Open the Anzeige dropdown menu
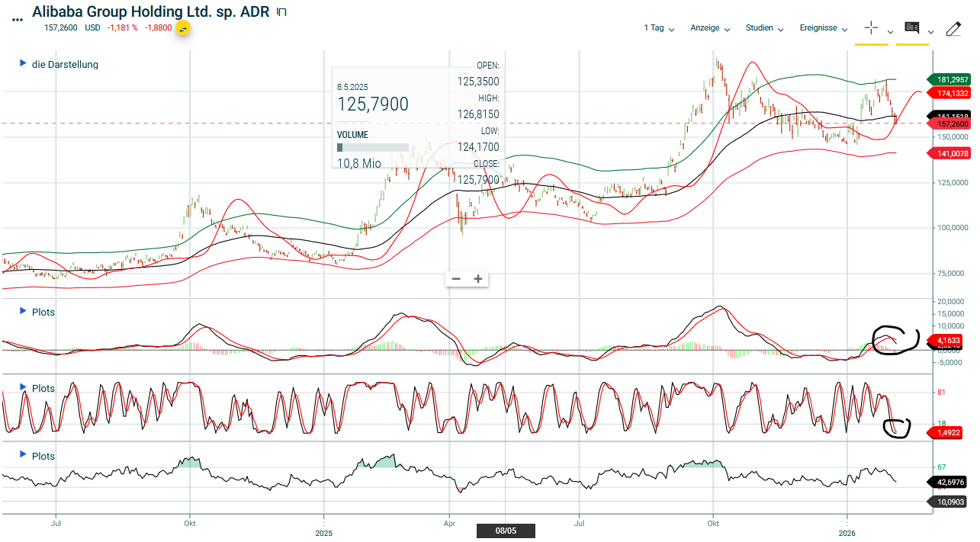Image resolution: width=980 pixels, height=542 pixels. pyautogui.click(x=710, y=28)
